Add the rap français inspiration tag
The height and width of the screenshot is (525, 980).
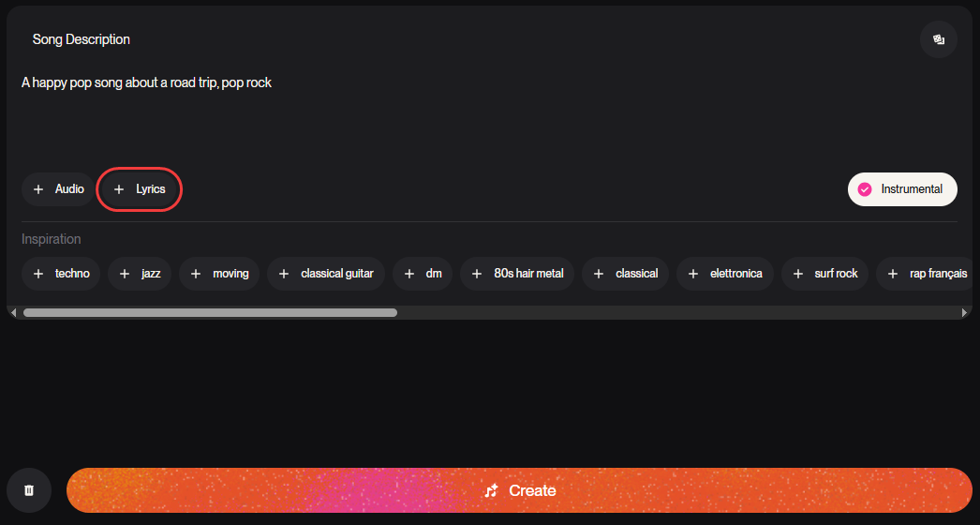click(928, 274)
